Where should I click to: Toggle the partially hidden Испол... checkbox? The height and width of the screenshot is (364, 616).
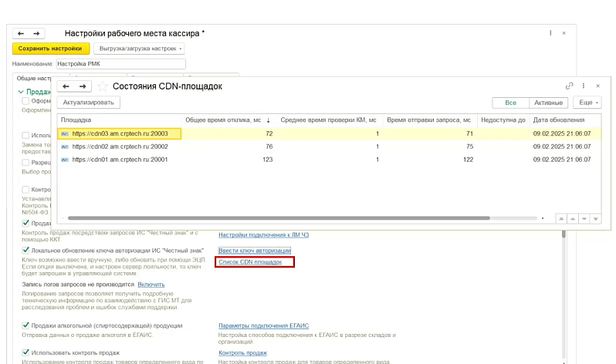(x=26, y=135)
